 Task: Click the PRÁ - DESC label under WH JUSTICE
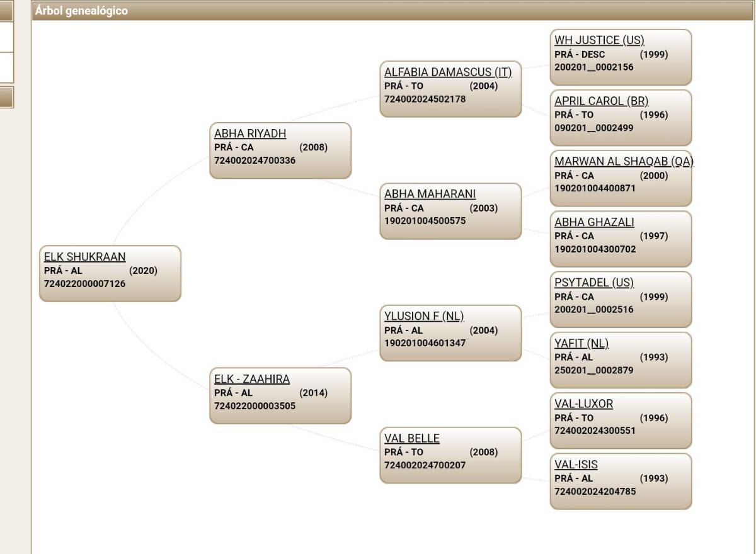click(x=580, y=55)
